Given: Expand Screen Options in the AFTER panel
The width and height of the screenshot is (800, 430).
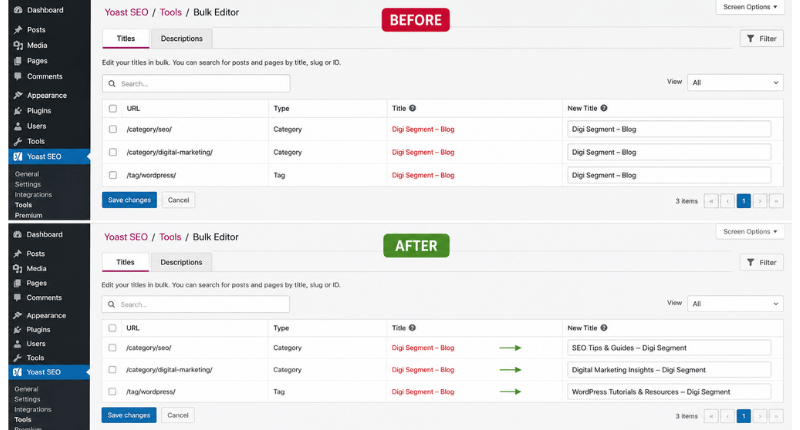Looking at the screenshot, I should (750, 232).
